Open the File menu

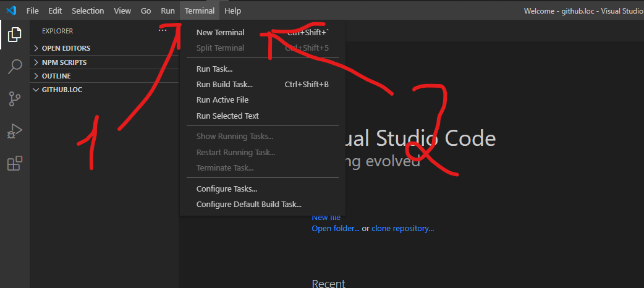pos(32,11)
